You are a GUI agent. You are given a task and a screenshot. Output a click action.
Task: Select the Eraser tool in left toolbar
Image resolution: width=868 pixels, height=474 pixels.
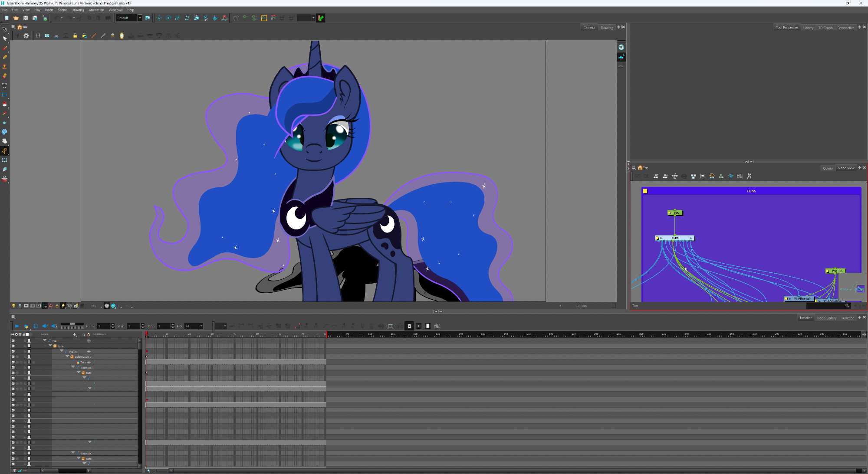pyautogui.click(x=5, y=76)
